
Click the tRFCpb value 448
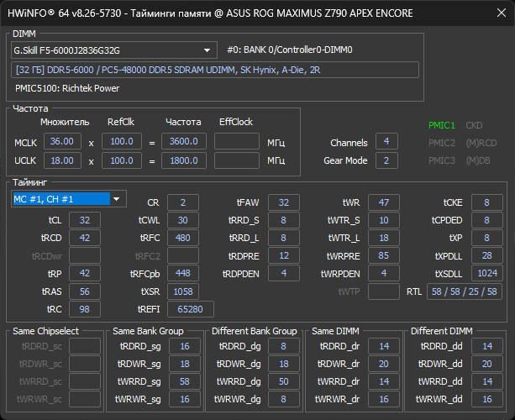pyautogui.click(x=183, y=273)
